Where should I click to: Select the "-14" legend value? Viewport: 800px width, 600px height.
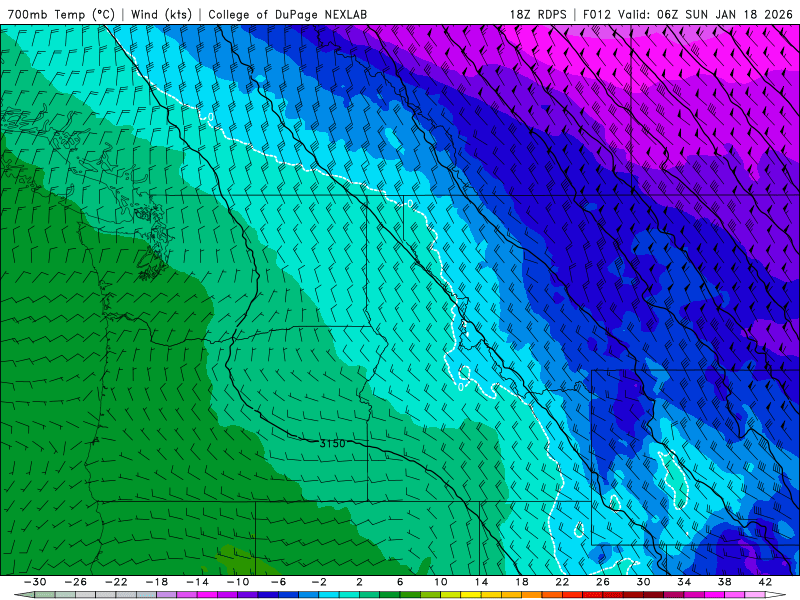coord(197,582)
